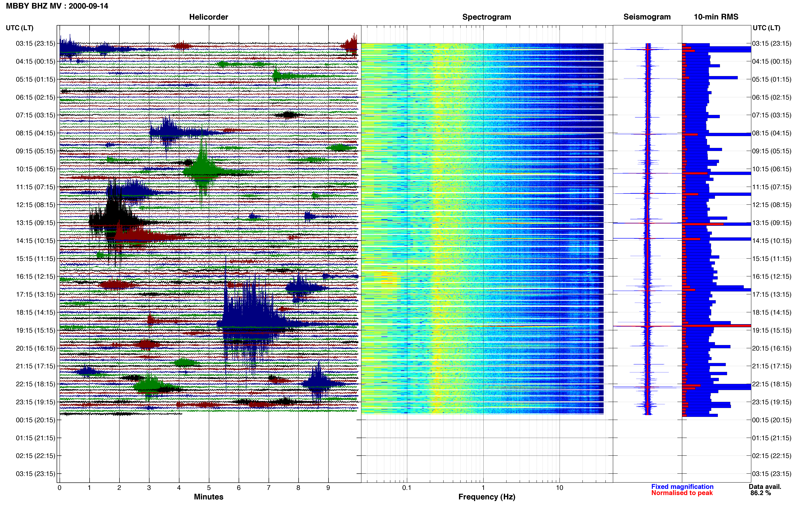Select the Spectrogram panel heading
The width and height of the screenshot is (812, 508).
[x=486, y=17]
